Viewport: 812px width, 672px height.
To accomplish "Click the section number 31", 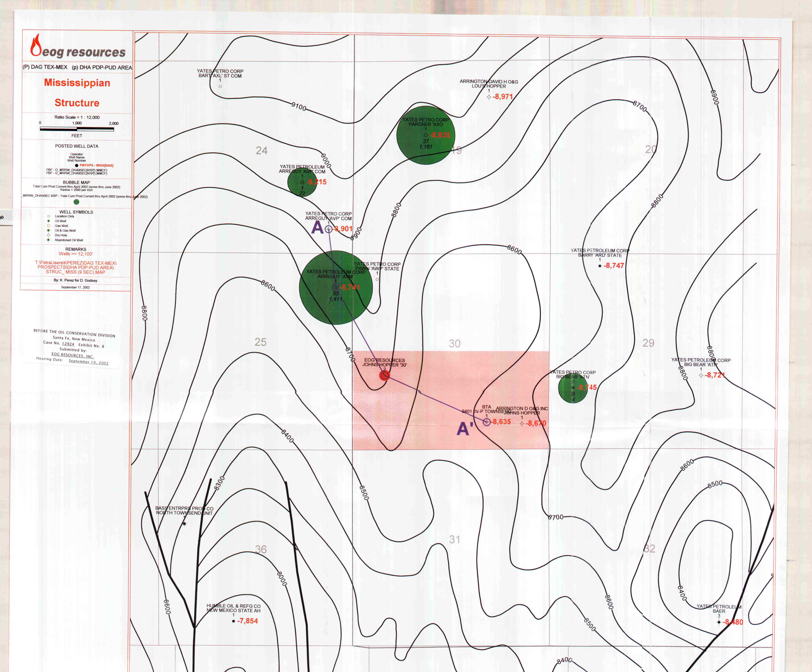I will point(455,540).
